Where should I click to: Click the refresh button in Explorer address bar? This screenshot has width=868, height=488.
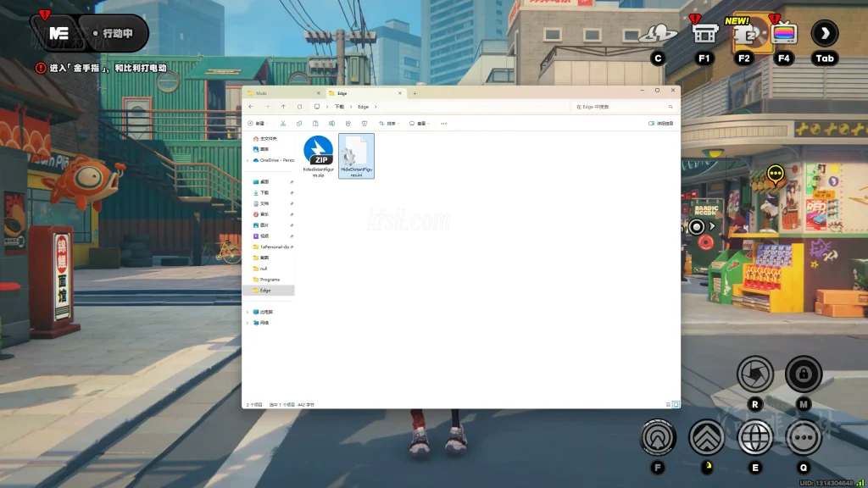[299, 107]
